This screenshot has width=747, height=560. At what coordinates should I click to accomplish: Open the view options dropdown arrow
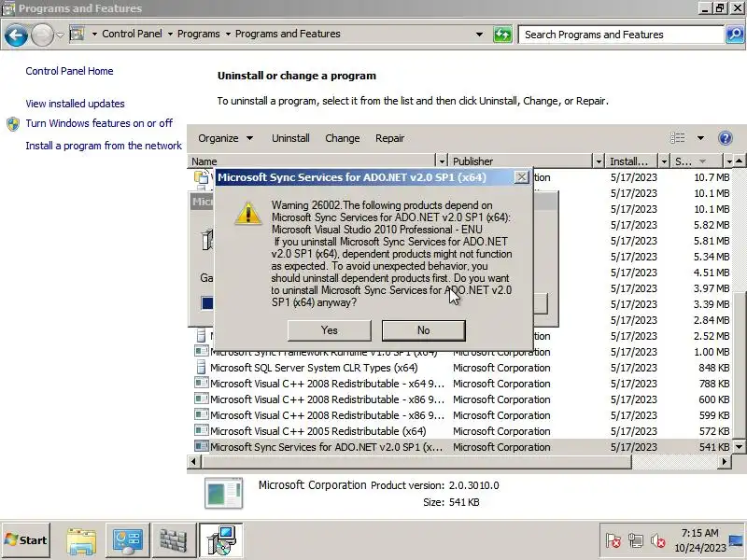[x=700, y=138]
